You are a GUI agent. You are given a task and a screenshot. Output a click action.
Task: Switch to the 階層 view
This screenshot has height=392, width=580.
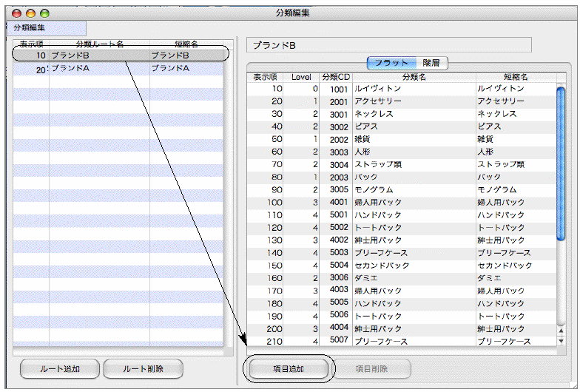432,63
